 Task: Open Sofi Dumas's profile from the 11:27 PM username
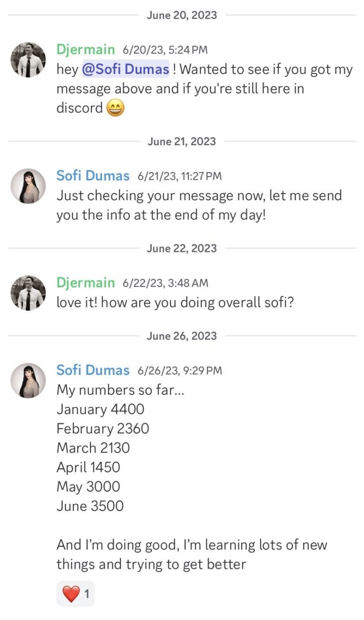93,176
